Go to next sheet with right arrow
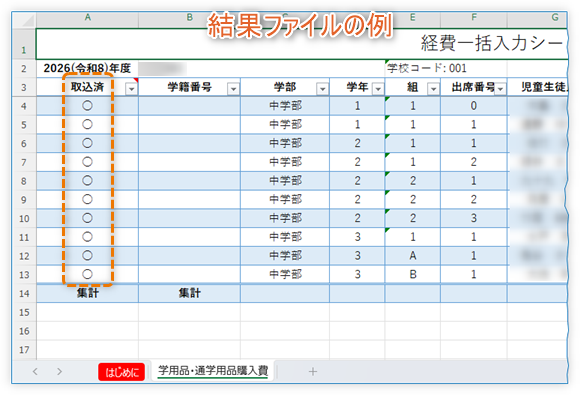 [59, 371]
